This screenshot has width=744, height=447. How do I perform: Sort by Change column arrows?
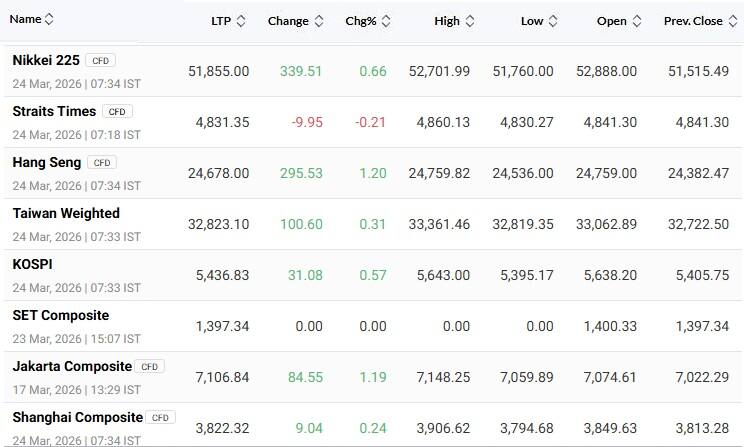coord(319,21)
